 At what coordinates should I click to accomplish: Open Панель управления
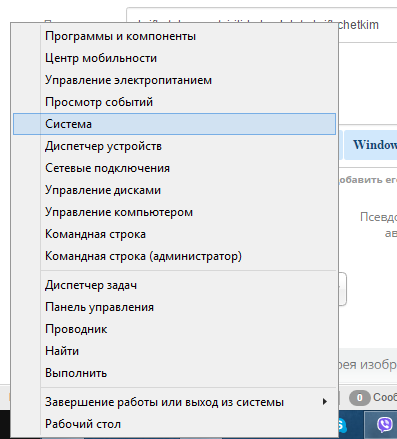(x=174, y=307)
